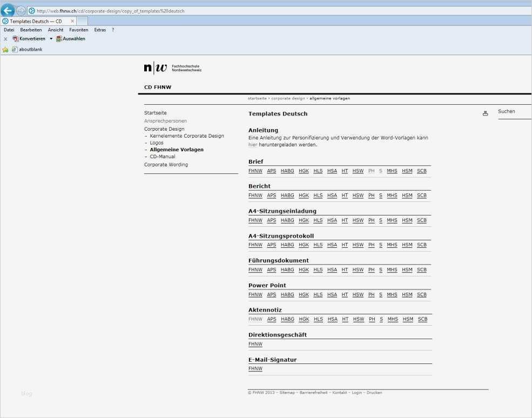Click the address bar URL field
The width and height of the screenshot is (532, 418).
pos(278,11)
